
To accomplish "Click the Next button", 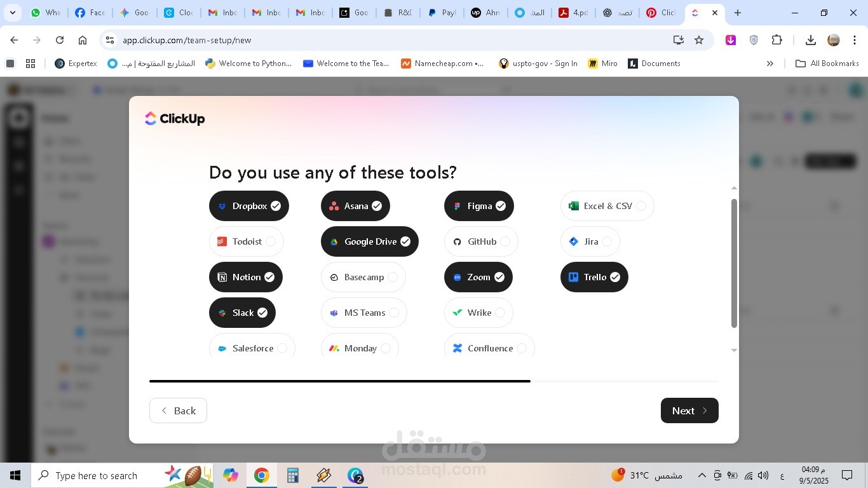I will (689, 410).
